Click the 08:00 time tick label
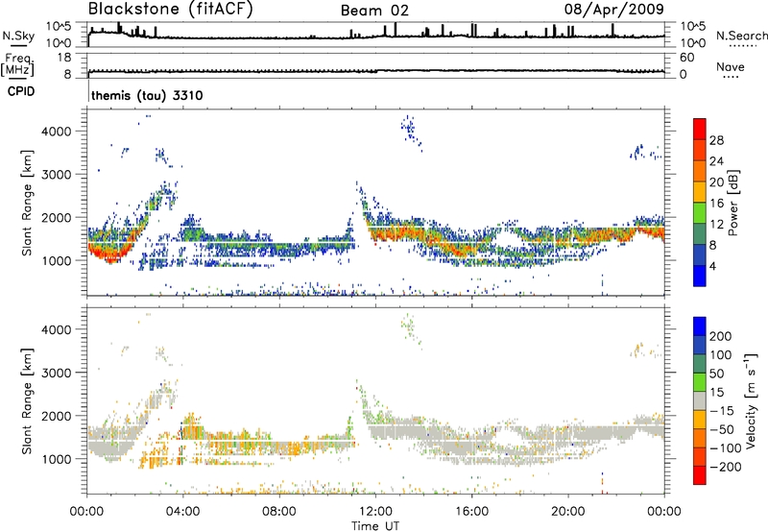Screen dimensions: 768x532 (279, 512)
